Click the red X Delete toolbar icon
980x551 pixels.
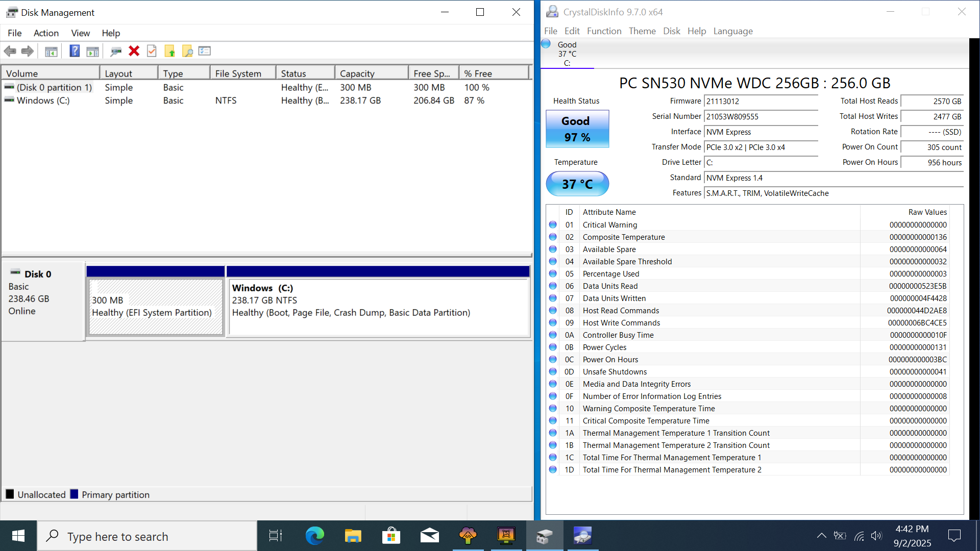click(x=134, y=51)
